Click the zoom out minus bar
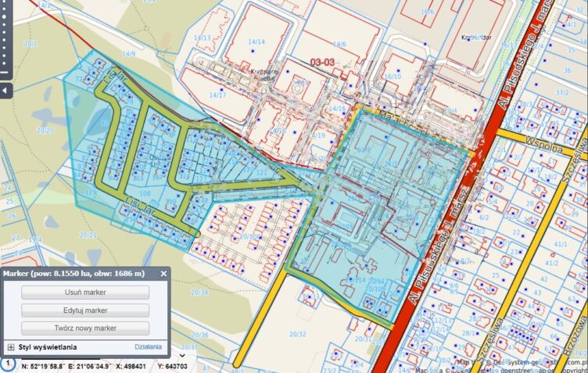Screen dimensions: 588x373 click(x=3, y=74)
